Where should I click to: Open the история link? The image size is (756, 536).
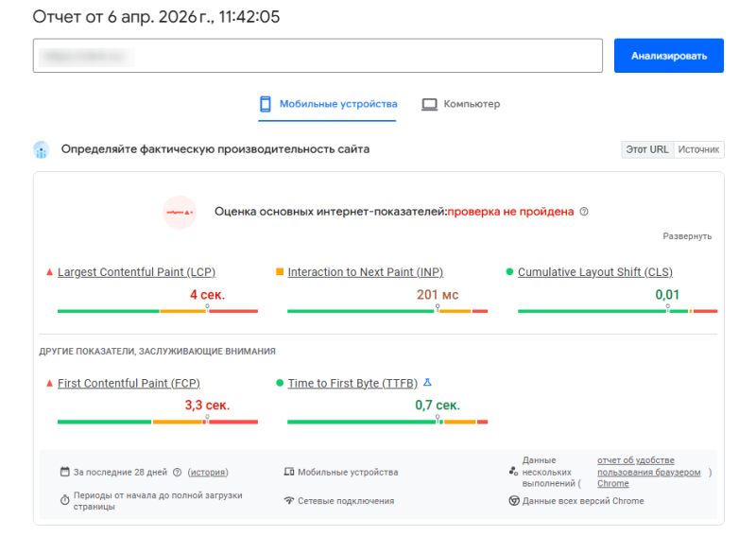point(208,473)
